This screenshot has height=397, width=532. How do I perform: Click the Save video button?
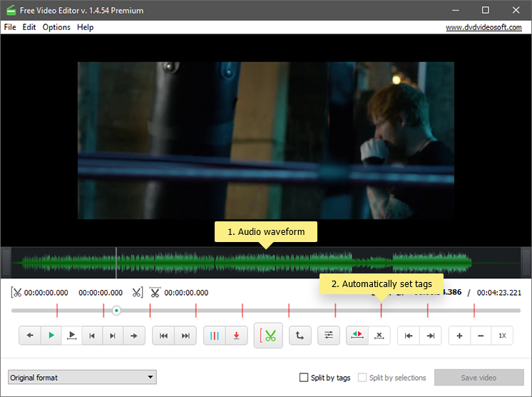pos(478,378)
